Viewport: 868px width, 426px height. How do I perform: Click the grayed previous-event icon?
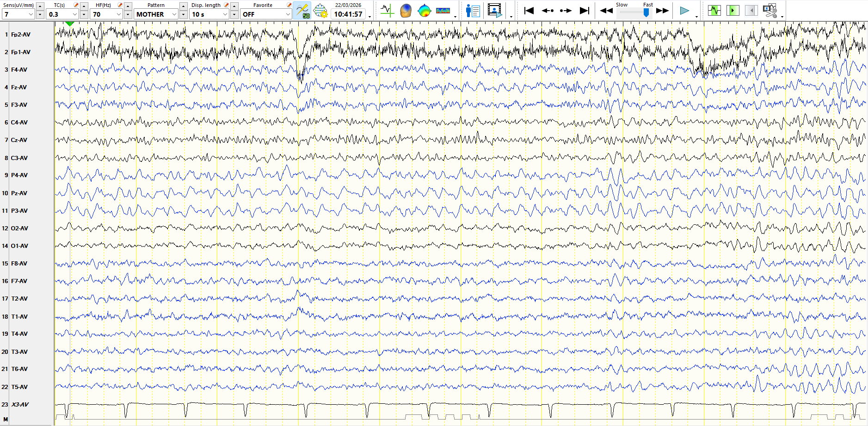point(751,10)
